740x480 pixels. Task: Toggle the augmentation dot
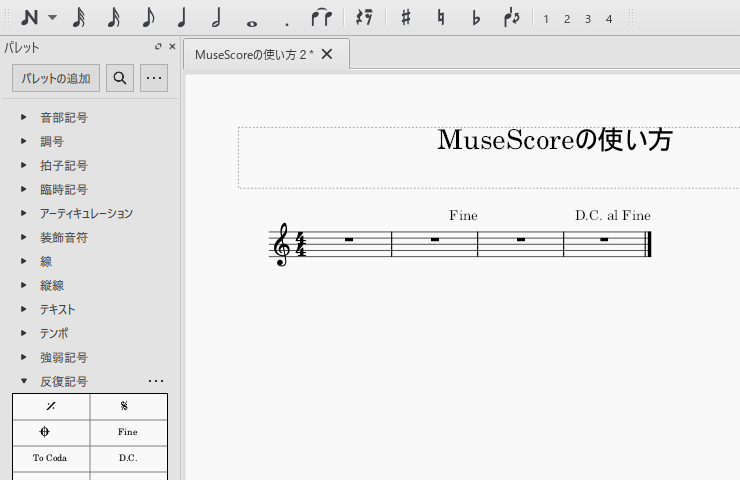[x=286, y=24]
